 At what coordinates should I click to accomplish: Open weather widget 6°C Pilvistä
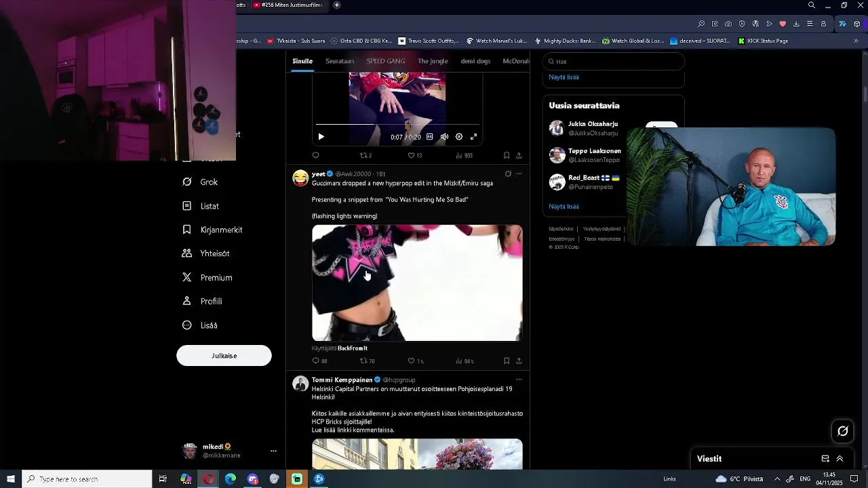pyautogui.click(x=739, y=479)
